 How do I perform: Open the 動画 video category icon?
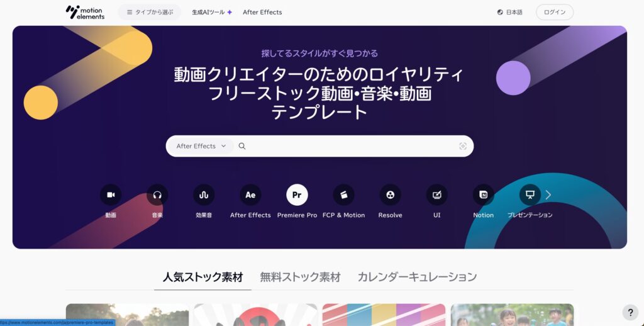[x=111, y=195]
